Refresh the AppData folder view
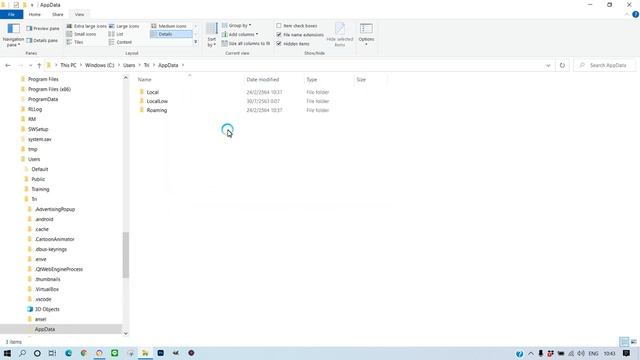 (x=562, y=65)
